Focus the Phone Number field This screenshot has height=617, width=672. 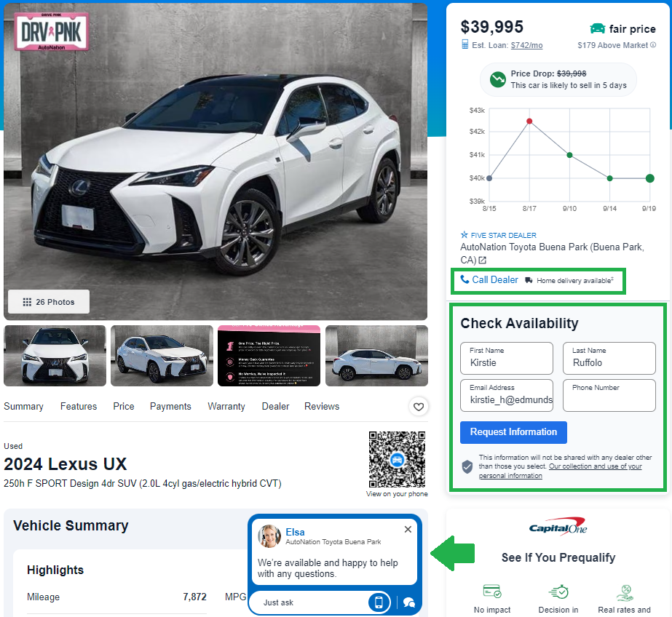(x=609, y=395)
